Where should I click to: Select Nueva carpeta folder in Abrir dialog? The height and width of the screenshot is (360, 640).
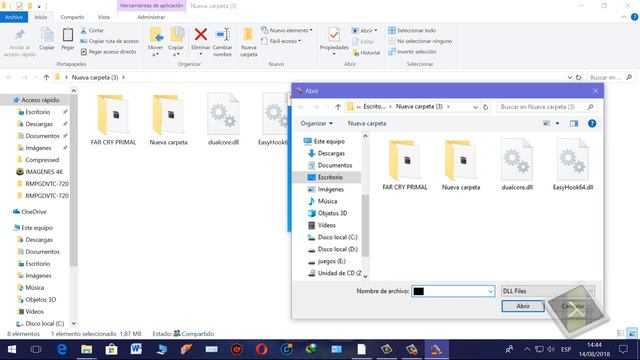pyautogui.click(x=461, y=165)
